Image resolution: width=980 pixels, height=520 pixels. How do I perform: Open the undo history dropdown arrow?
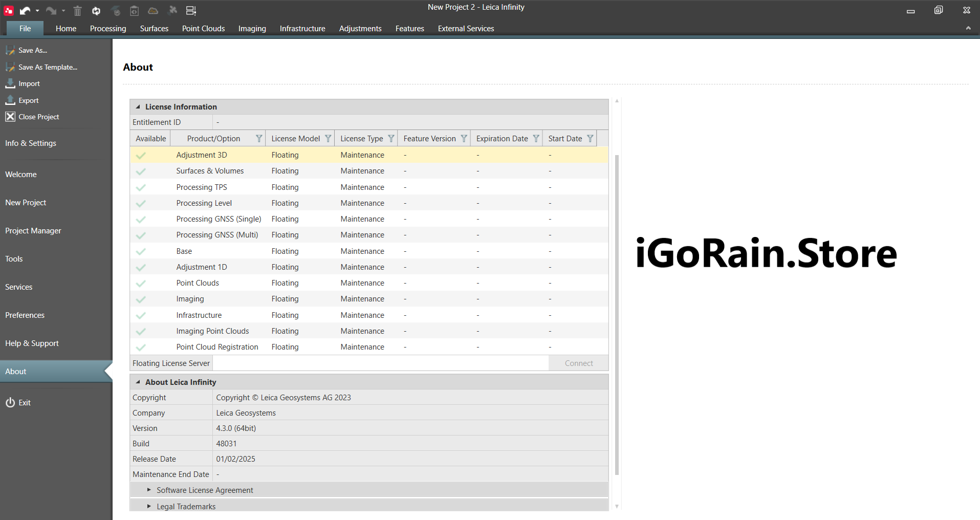(37, 11)
